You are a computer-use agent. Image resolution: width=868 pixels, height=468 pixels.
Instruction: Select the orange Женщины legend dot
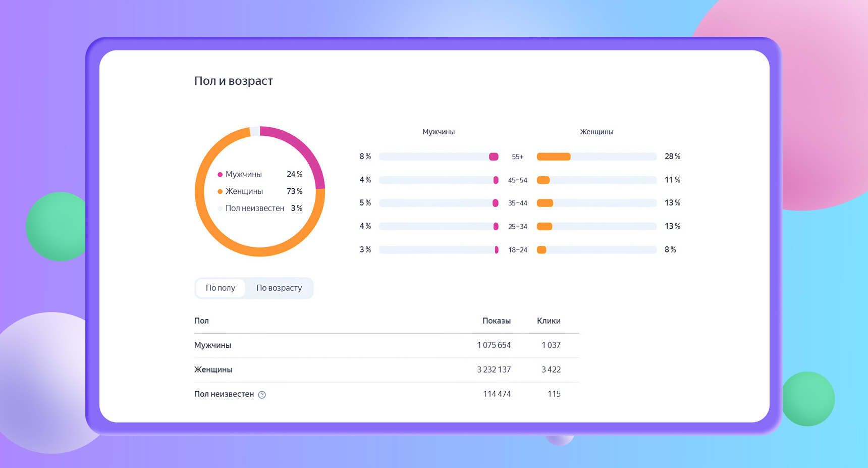(x=220, y=191)
